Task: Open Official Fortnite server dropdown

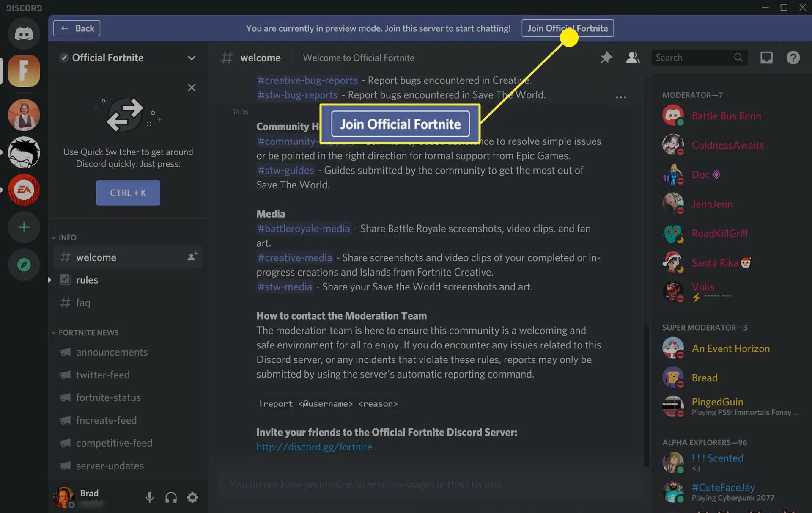Action: coord(192,58)
